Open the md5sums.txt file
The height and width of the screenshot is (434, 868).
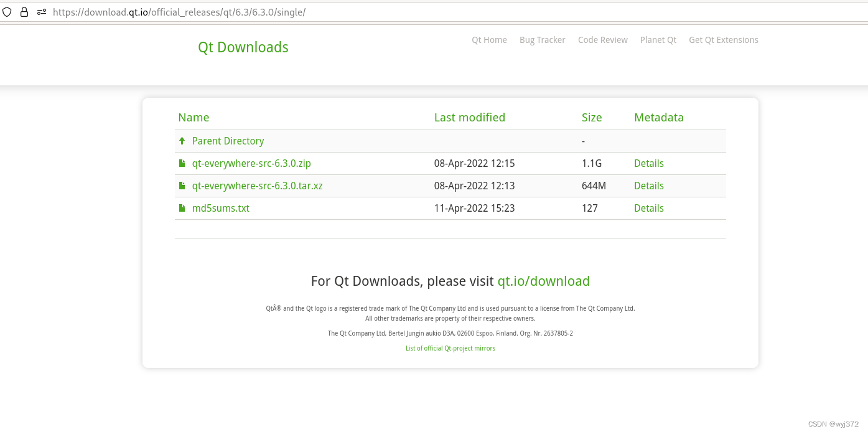(220, 208)
